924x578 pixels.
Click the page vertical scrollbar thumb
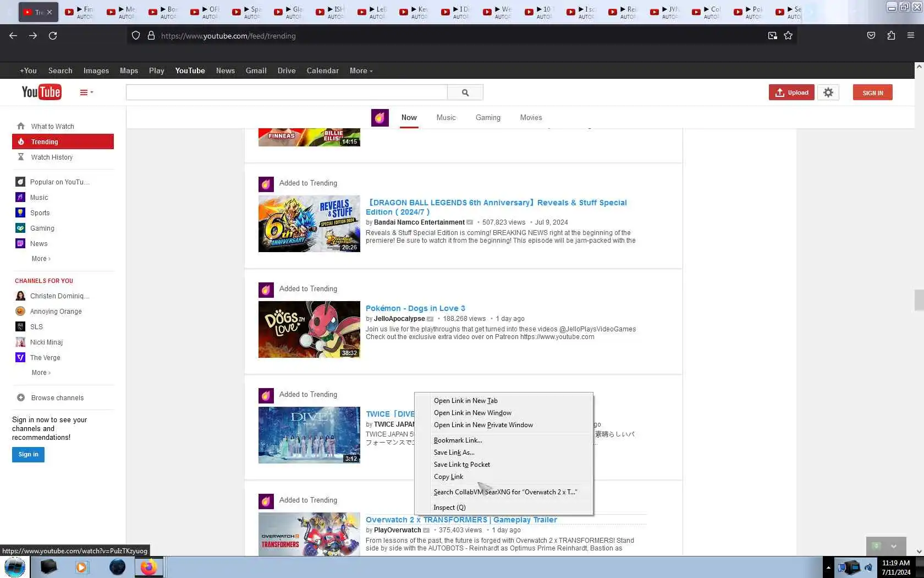click(919, 300)
